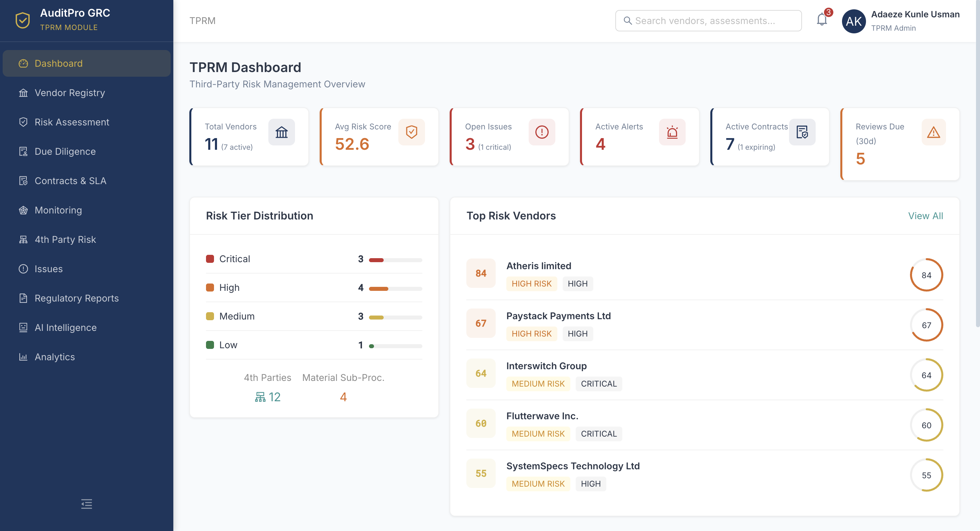Click the 84 score ring for Atheris limited
Image resolution: width=980 pixels, height=531 pixels.
[926, 275]
